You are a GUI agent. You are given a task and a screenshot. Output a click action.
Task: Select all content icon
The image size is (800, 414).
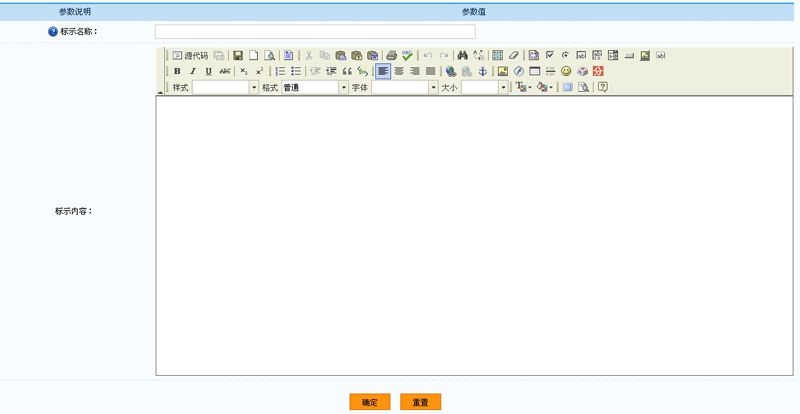click(x=497, y=56)
